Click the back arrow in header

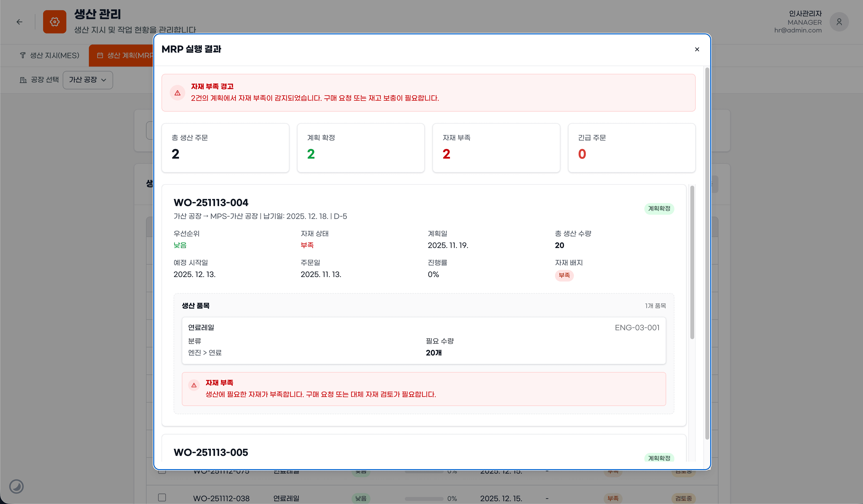(x=20, y=22)
